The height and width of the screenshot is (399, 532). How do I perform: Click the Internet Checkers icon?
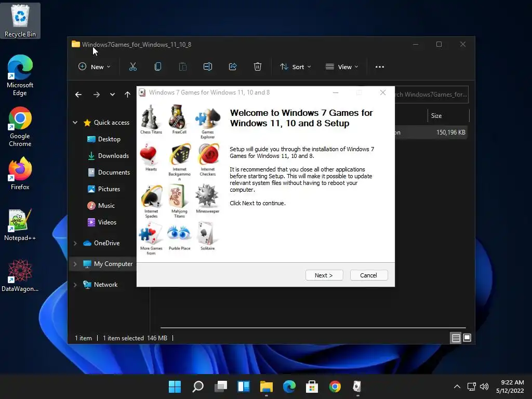click(x=208, y=155)
